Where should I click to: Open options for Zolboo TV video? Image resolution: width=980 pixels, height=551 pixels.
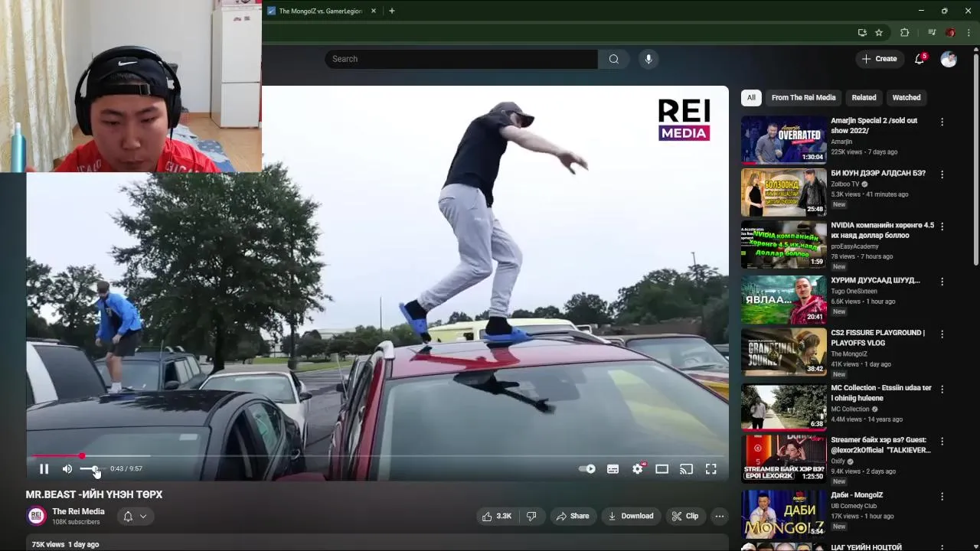[942, 174]
